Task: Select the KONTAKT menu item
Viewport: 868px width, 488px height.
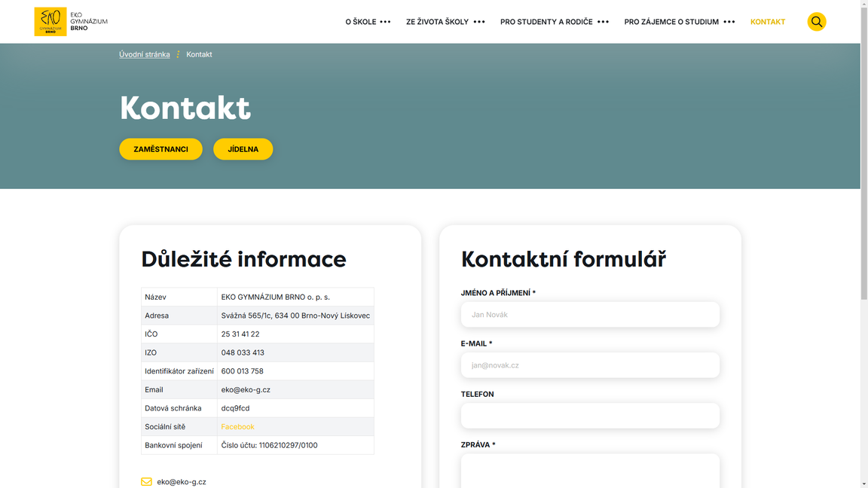Action: (x=768, y=21)
